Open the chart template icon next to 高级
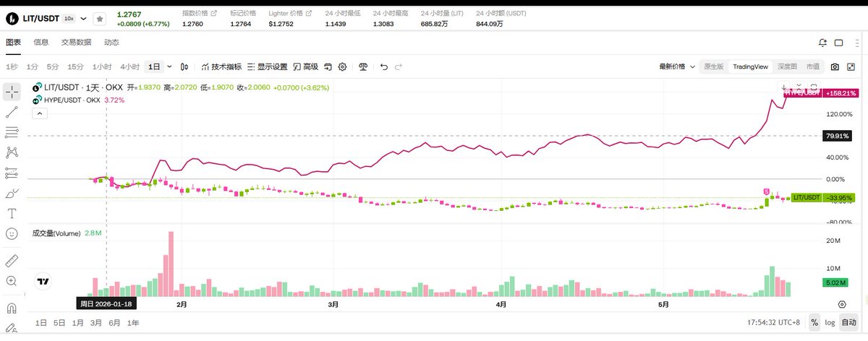 [328, 66]
